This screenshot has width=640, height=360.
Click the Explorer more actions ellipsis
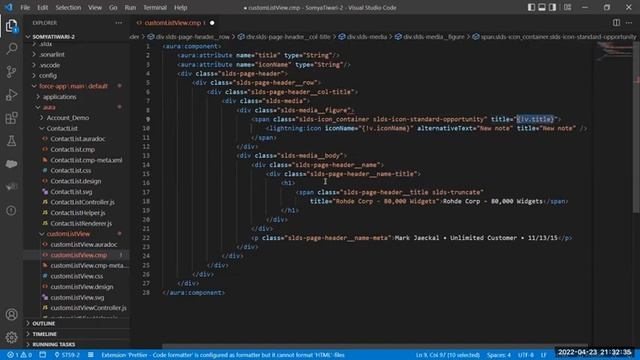tap(119, 23)
